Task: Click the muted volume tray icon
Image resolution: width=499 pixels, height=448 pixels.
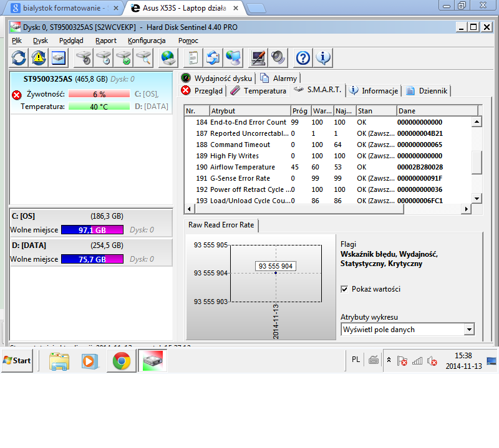Action: (x=432, y=361)
